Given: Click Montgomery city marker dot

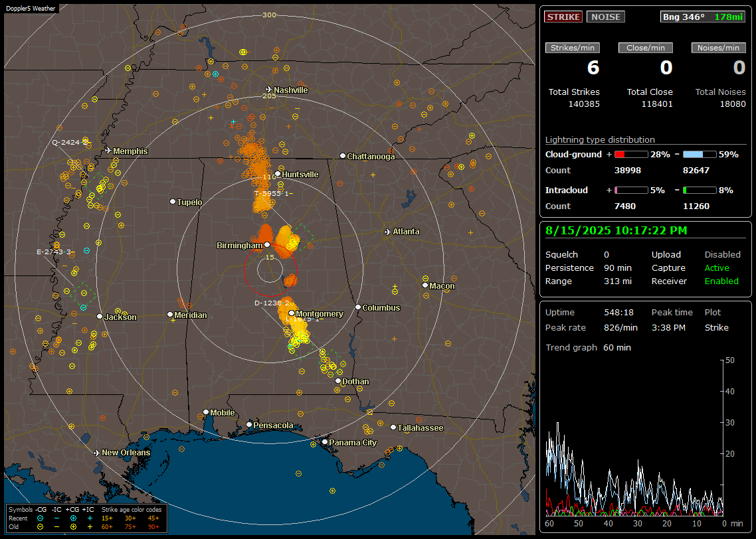Looking at the screenshot, I should click(x=291, y=313).
